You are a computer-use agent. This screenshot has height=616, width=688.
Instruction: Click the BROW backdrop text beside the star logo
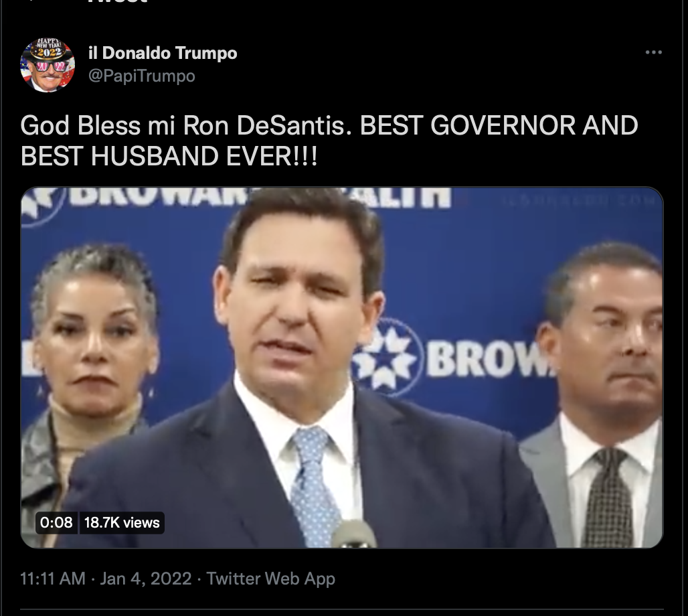coord(486,358)
